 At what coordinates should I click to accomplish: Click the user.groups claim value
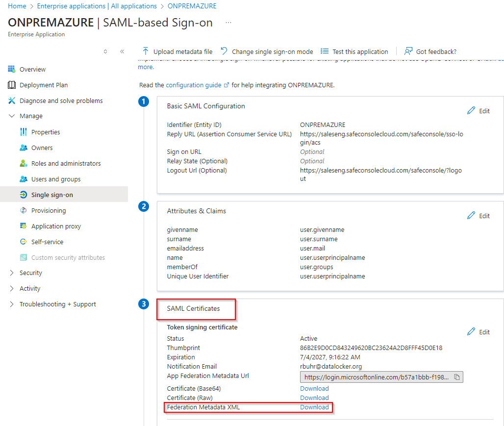coord(317,267)
